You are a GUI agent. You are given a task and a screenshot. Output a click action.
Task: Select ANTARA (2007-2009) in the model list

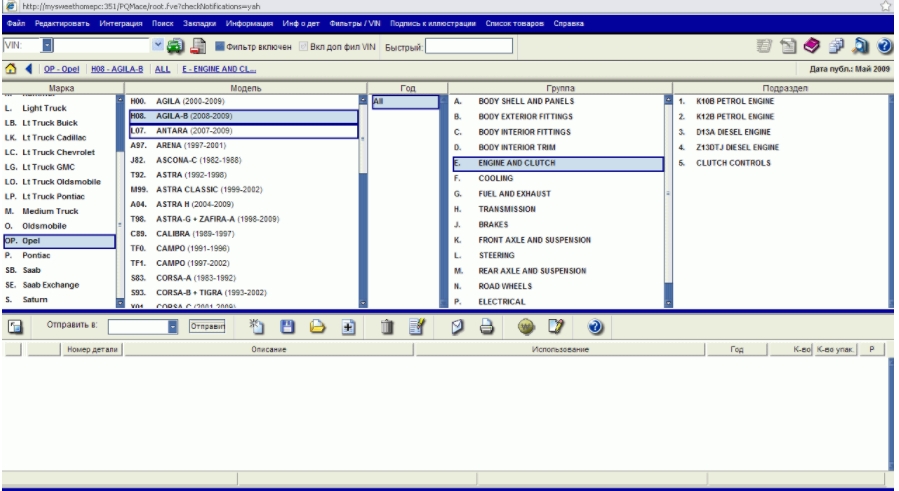coord(243,131)
